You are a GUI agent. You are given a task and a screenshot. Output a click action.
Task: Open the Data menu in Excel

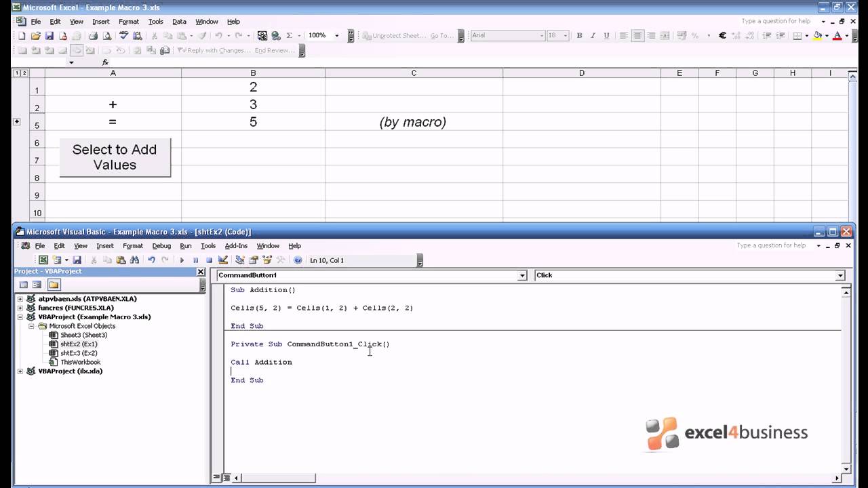pos(179,22)
